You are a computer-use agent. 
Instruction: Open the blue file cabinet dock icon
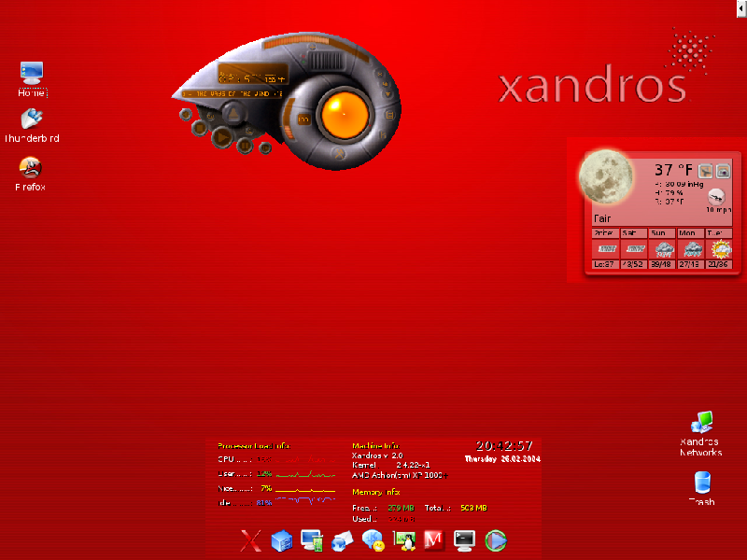(x=282, y=541)
